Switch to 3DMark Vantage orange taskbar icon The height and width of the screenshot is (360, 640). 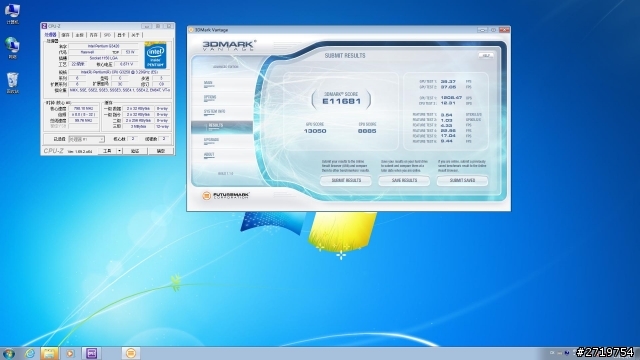[x=131, y=353]
